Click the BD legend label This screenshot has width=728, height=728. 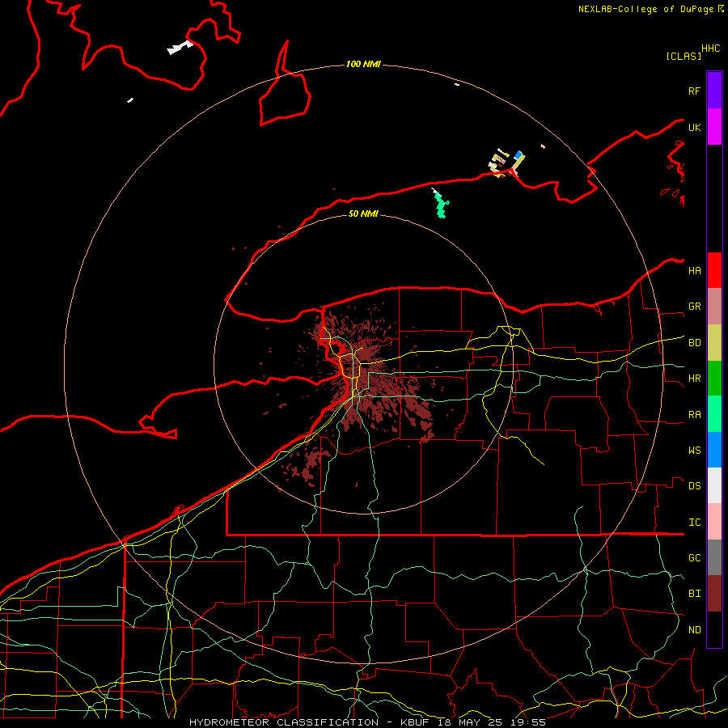(x=694, y=343)
